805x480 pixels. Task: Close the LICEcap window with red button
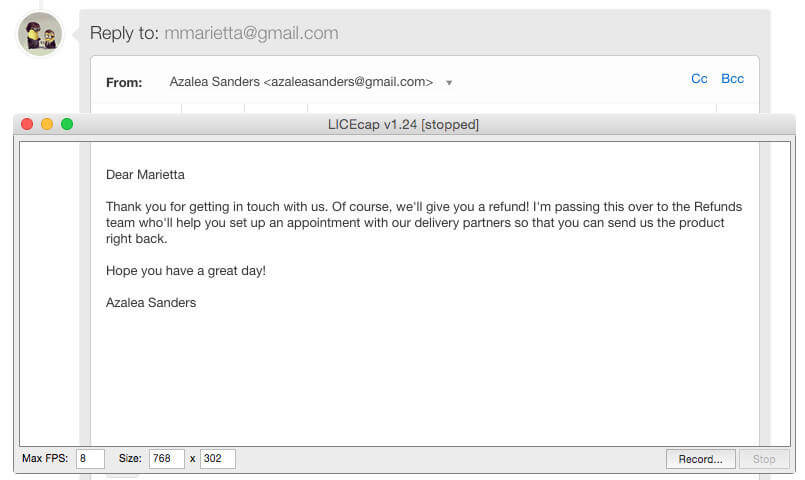coord(27,124)
